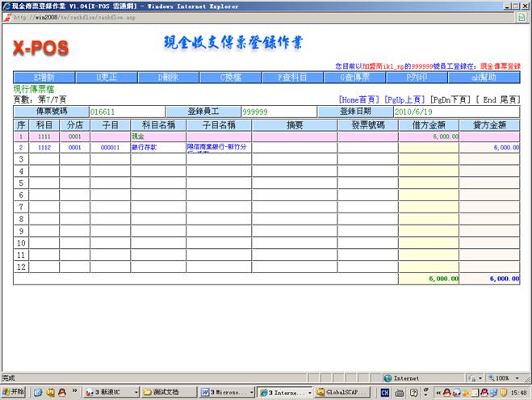Click the Windows 開始 Start button

(14, 392)
